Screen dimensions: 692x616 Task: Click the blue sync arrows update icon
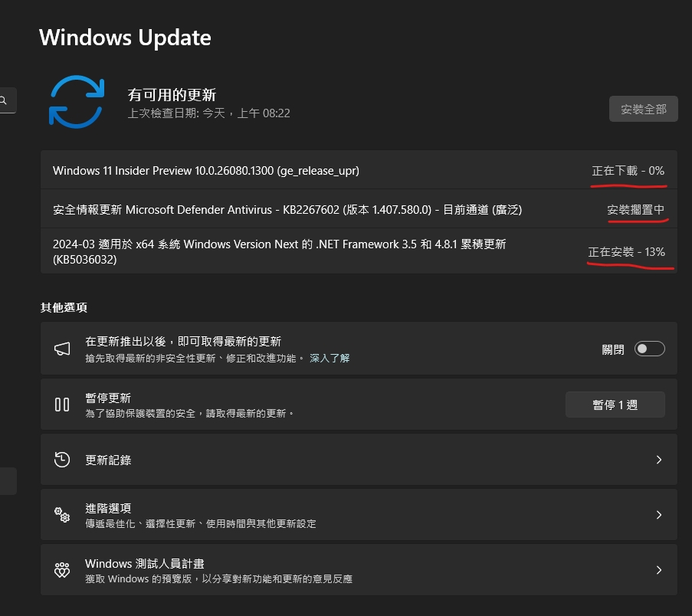coord(77,102)
